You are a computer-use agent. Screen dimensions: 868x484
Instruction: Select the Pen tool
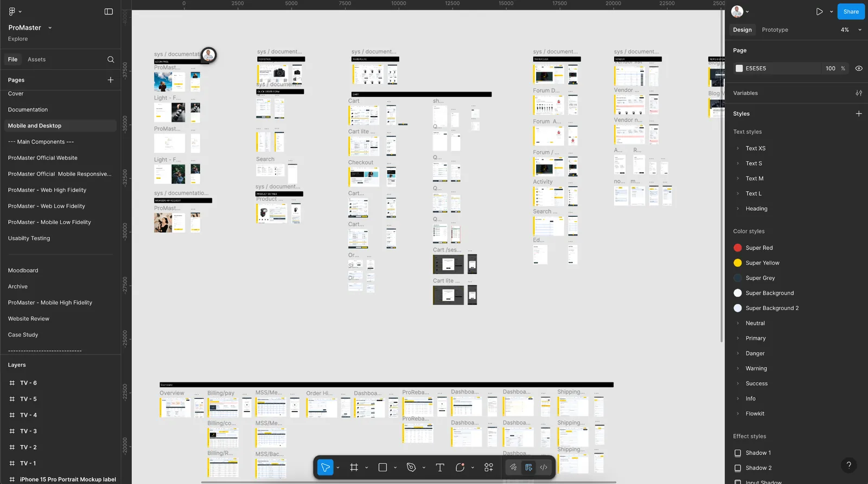(x=411, y=467)
